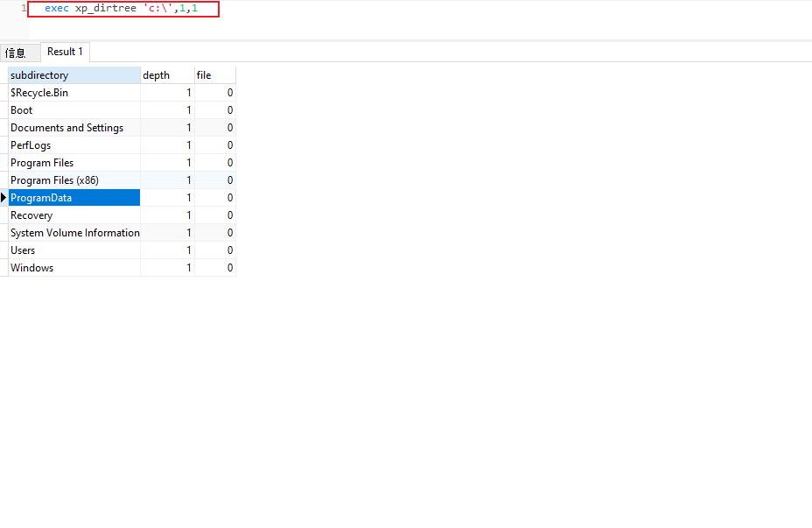Select the Users cell

(74, 250)
